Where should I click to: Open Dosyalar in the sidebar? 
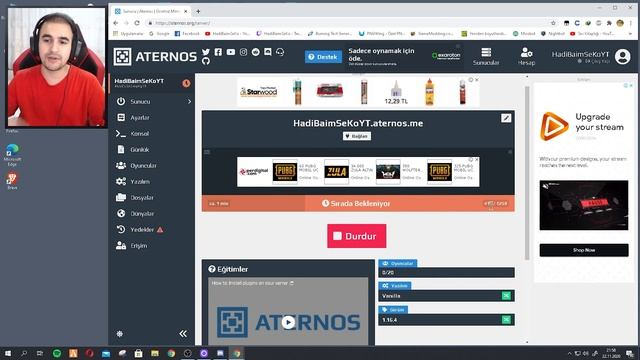142,198
